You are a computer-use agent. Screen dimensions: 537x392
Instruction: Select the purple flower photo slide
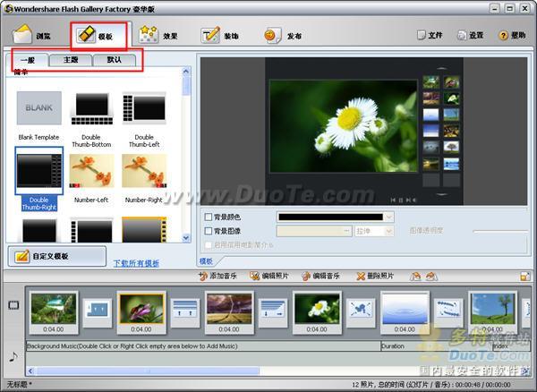(x=141, y=312)
